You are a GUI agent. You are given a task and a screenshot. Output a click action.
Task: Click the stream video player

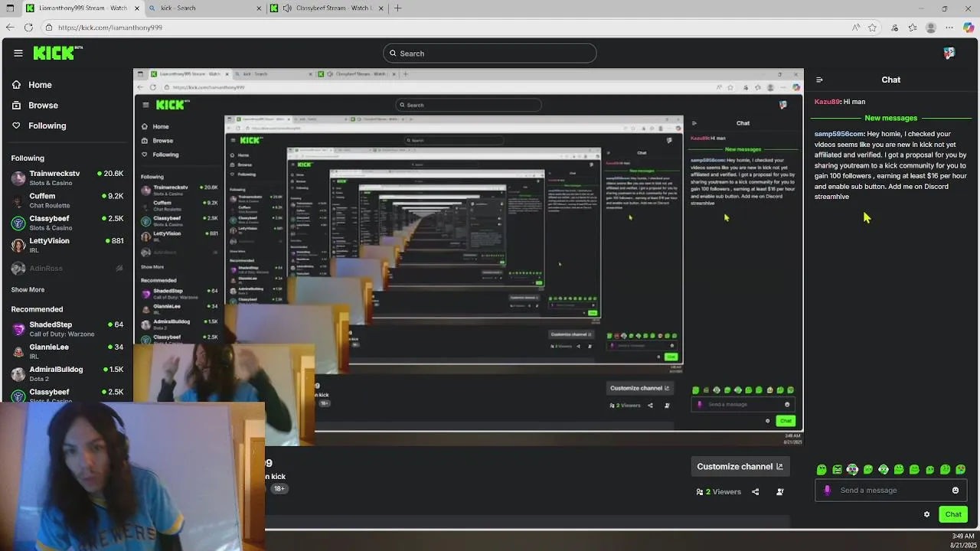(469, 256)
